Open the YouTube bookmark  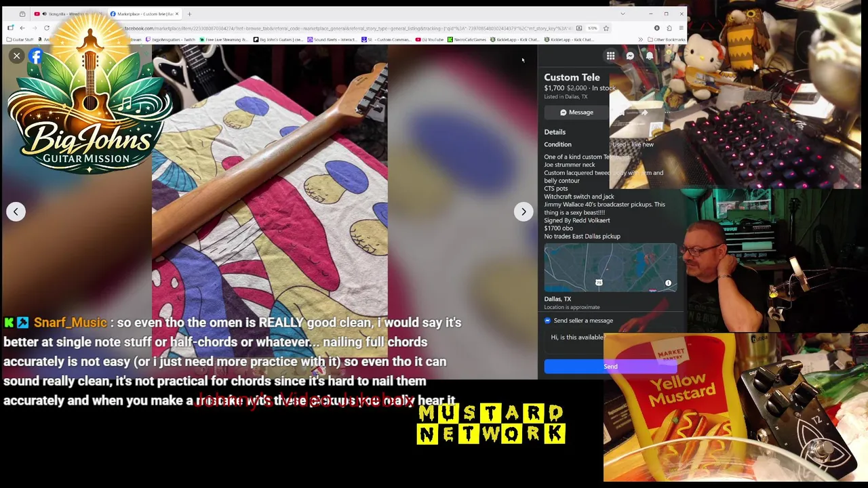[x=431, y=39]
